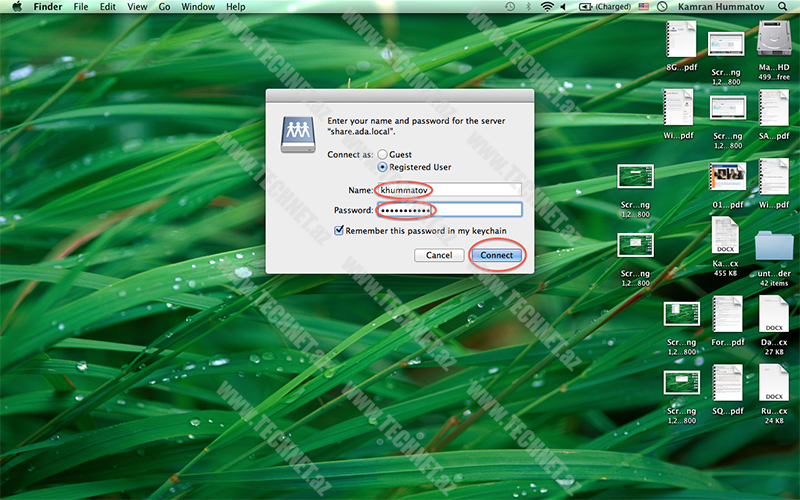Select Wi...pdf file below 8G...pdf
This screenshot has width=800, height=500.
(679, 107)
